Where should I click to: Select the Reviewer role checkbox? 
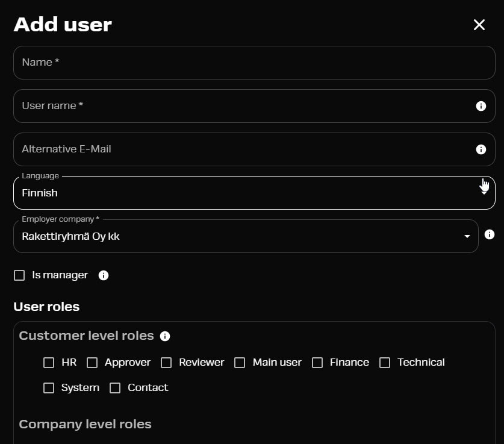166,363
